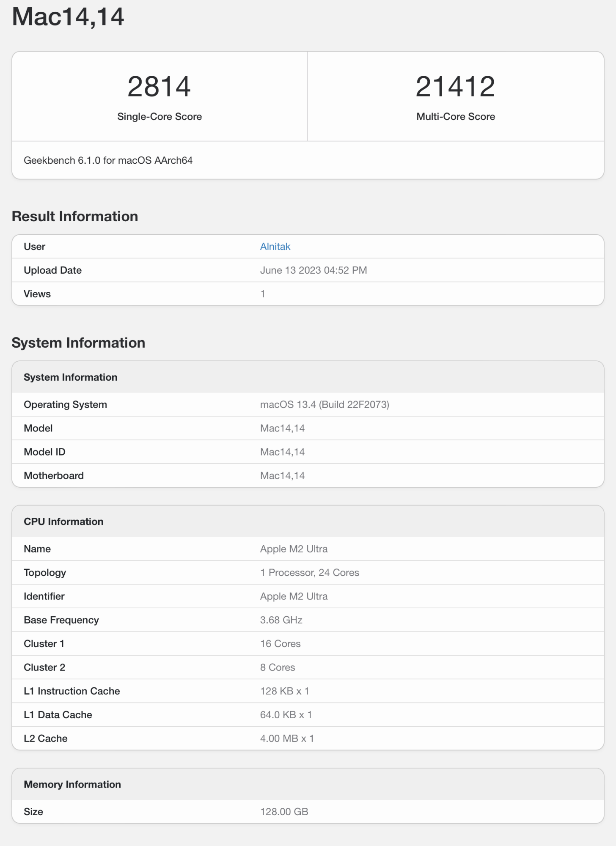Click the L2 Cache row label
Screen dimensions: 616x846
[x=46, y=739]
